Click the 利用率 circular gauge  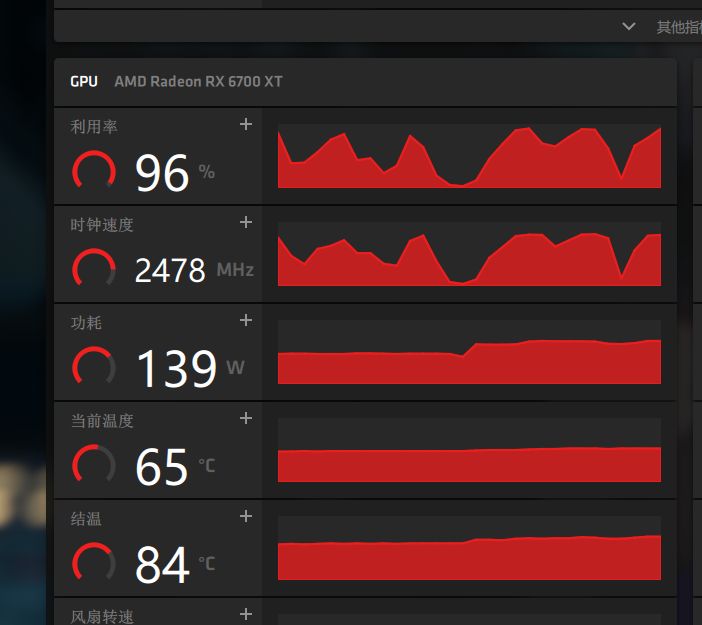click(x=94, y=171)
